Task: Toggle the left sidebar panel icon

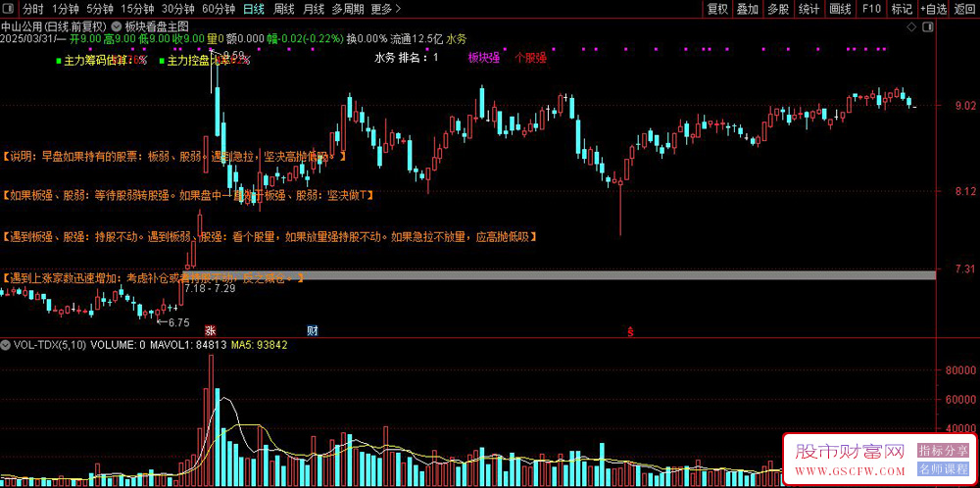Action: (8, 9)
